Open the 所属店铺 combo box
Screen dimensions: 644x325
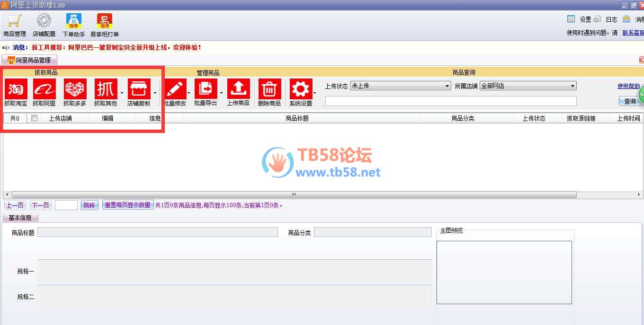(x=528, y=86)
